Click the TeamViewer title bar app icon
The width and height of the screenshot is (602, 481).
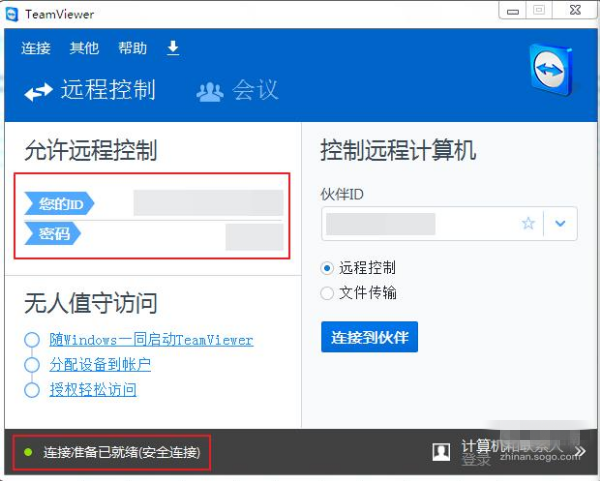click(12, 13)
